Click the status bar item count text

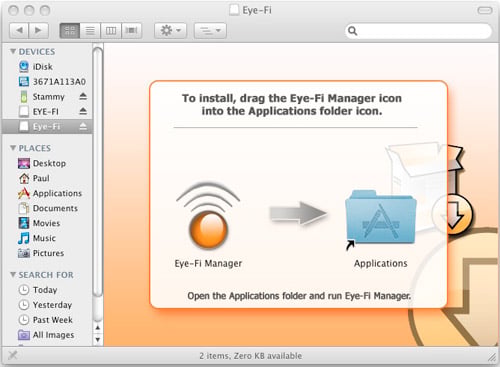coord(251,356)
